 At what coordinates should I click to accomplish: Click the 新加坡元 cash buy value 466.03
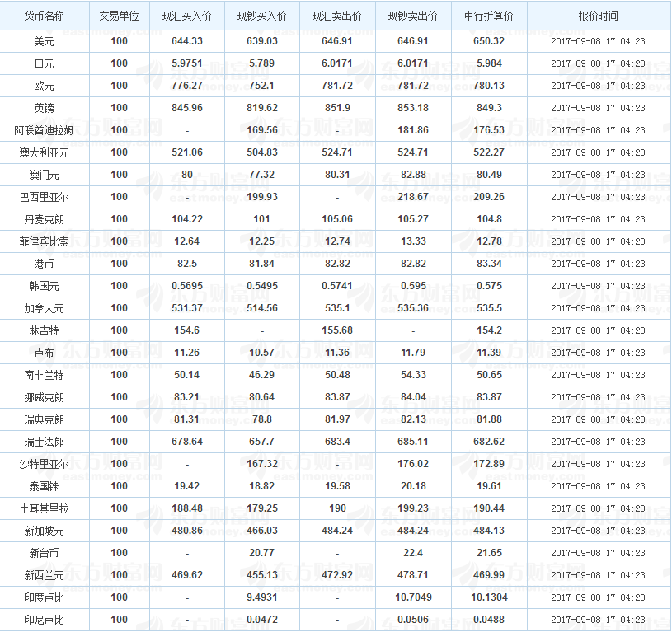pyautogui.click(x=262, y=531)
